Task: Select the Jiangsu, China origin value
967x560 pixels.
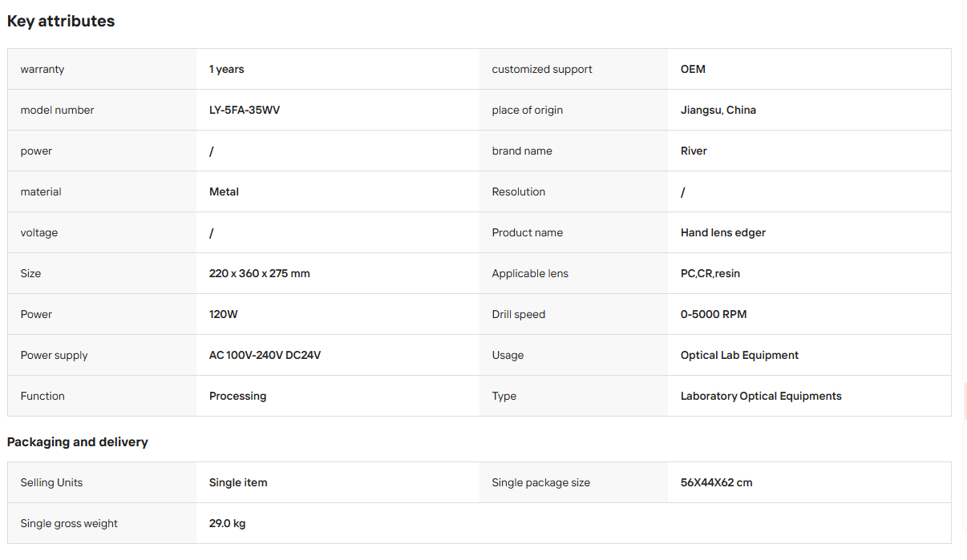Action: tap(718, 110)
